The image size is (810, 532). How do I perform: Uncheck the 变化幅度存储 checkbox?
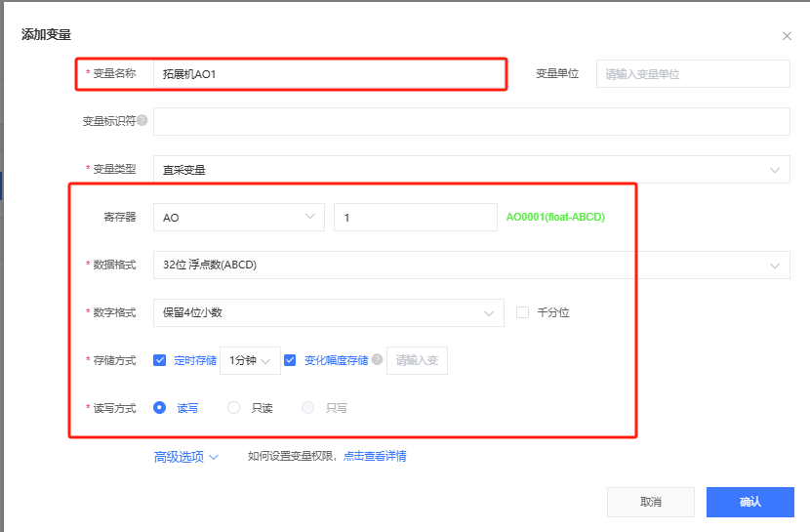(290, 360)
